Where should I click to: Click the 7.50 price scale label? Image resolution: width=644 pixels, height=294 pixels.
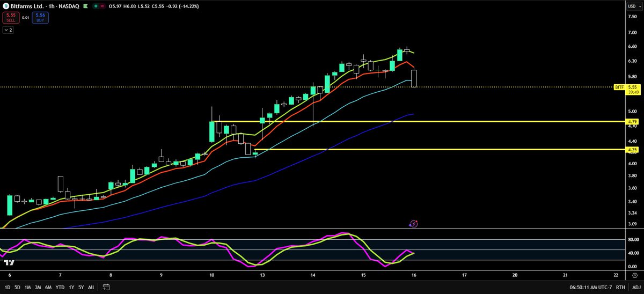point(633,16)
